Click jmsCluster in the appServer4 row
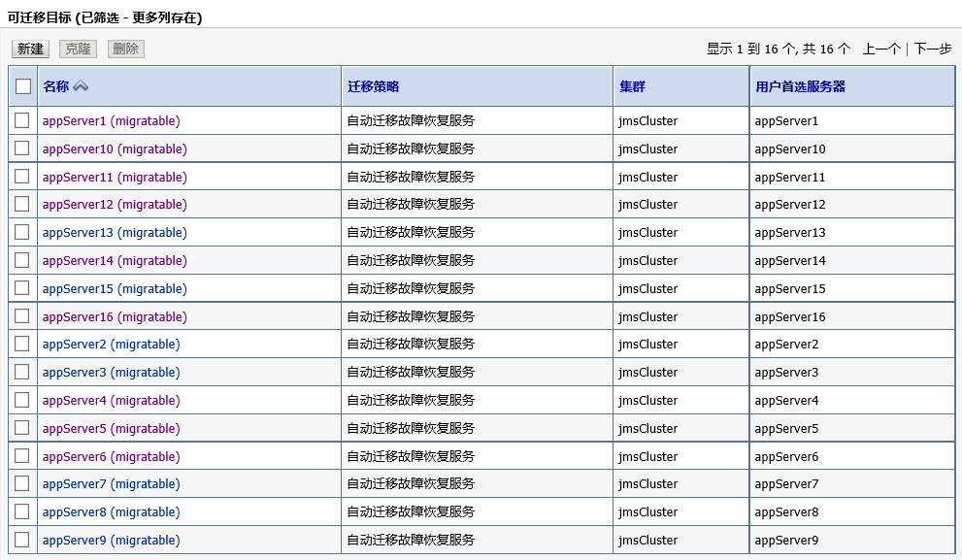This screenshot has height=560, width=962. click(647, 401)
